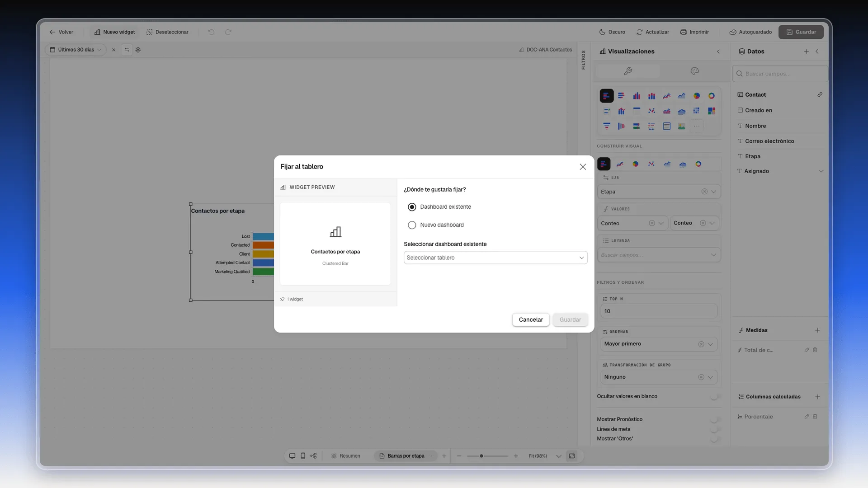Viewport: 868px width, 488px height.
Task: Select the column-and-line combo chart icon
Action: [621, 111]
